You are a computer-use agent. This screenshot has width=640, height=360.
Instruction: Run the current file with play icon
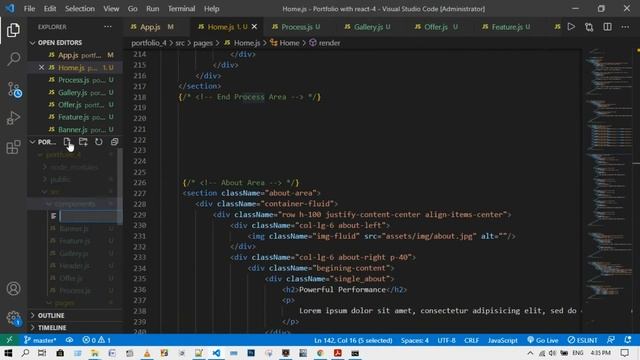pyautogui.click(x=571, y=27)
